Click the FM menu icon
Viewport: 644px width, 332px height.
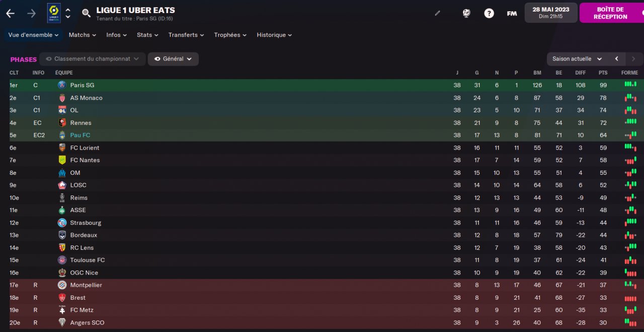pos(512,14)
